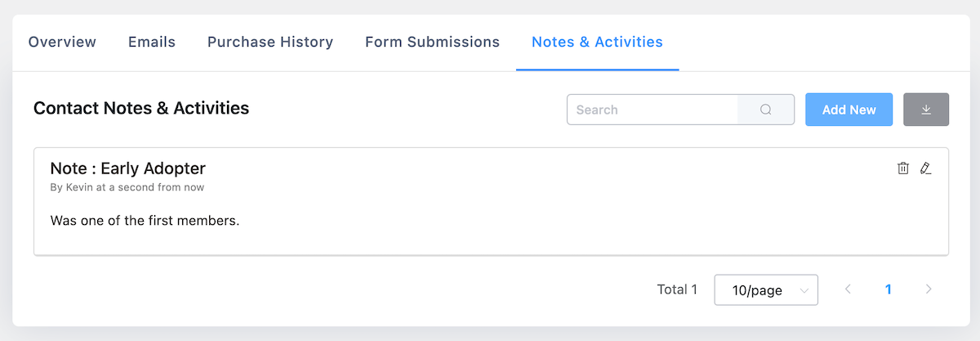Expand the page size chevron arrow
The width and height of the screenshot is (980, 341).
[804, 290]
